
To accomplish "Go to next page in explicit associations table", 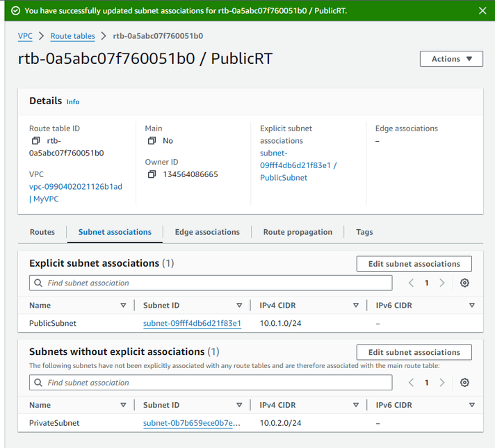I will [442, 283].
